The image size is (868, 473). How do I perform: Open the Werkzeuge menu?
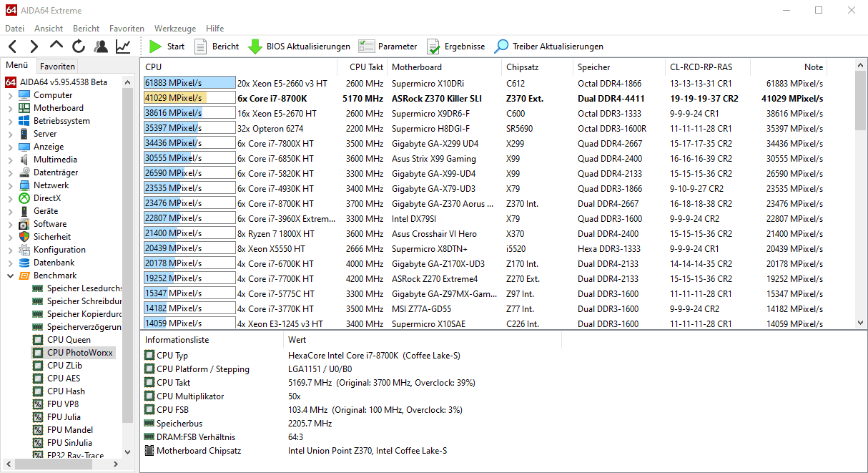(x=175, y=29)
